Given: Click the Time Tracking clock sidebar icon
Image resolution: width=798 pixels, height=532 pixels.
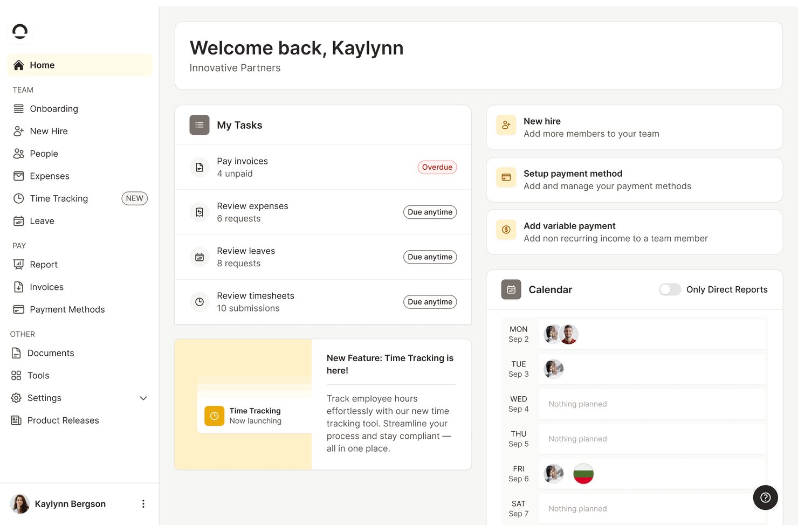Looking at the screenshot, I should [18, 198].
